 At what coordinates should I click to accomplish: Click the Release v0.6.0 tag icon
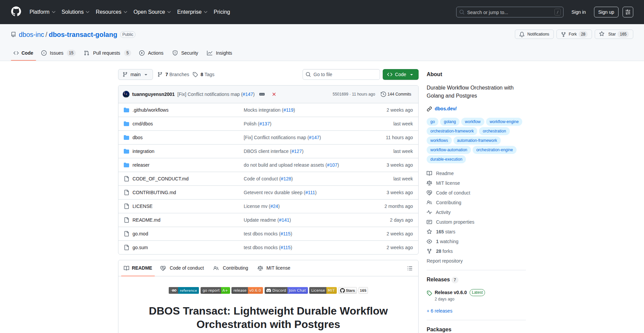429,293
